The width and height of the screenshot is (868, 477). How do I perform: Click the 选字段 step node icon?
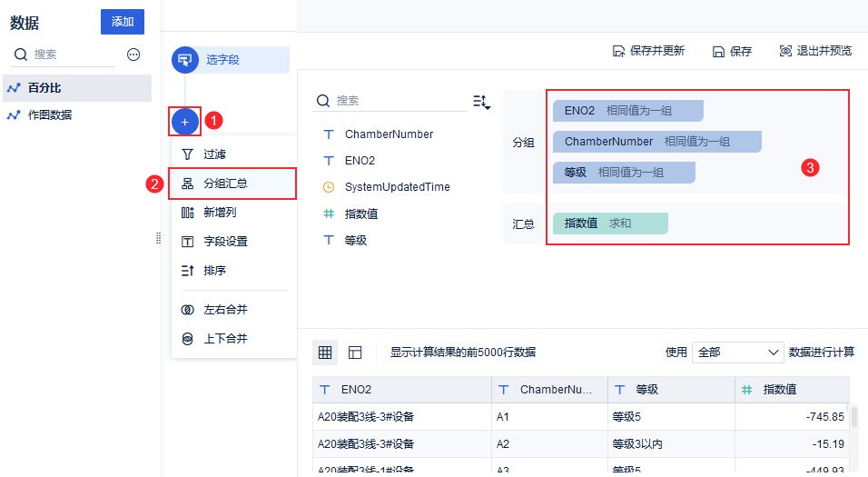(185, 61)
